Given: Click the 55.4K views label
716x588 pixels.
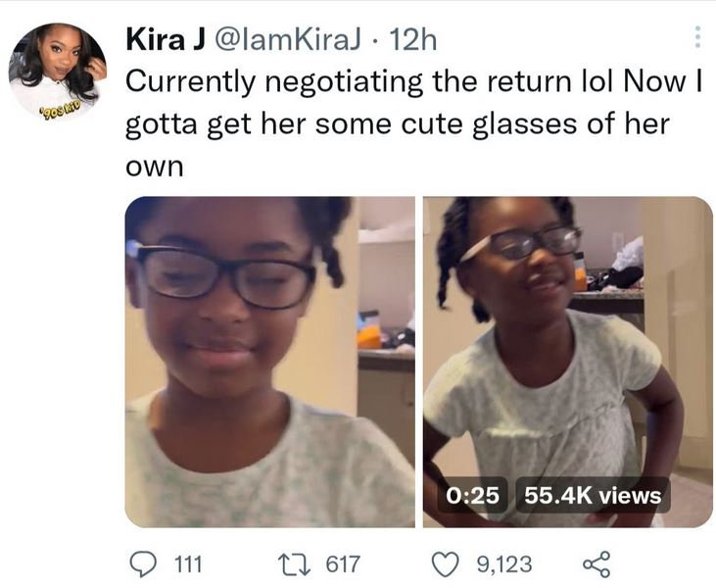Looking at the screenshot, I should (x=591, y=496).
